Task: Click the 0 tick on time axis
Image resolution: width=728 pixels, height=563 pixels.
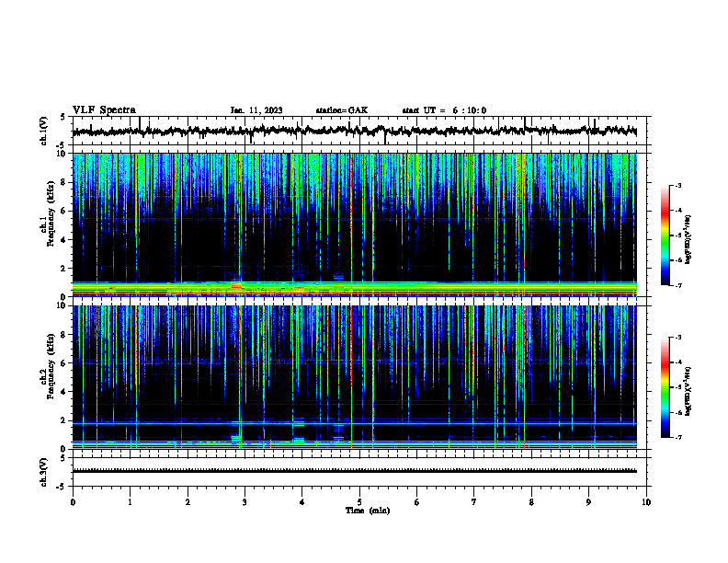Action: 73,502
